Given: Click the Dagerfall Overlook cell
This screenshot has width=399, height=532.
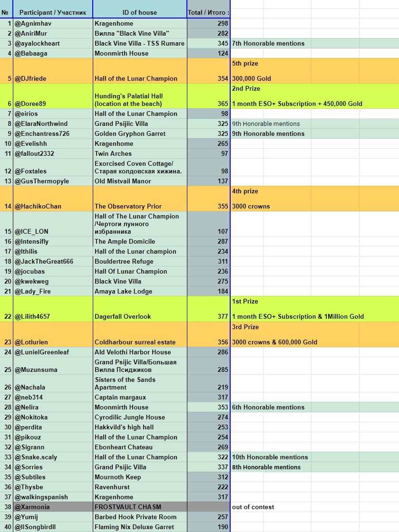Looking at the screenshot, I should click(139, 309).
